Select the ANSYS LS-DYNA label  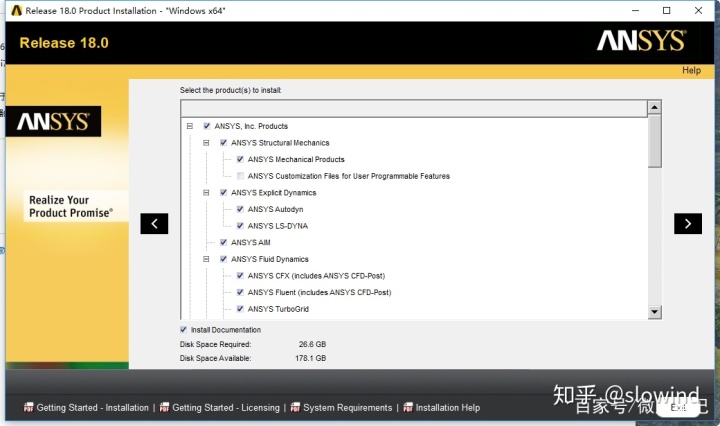click(x=278, y=226)
